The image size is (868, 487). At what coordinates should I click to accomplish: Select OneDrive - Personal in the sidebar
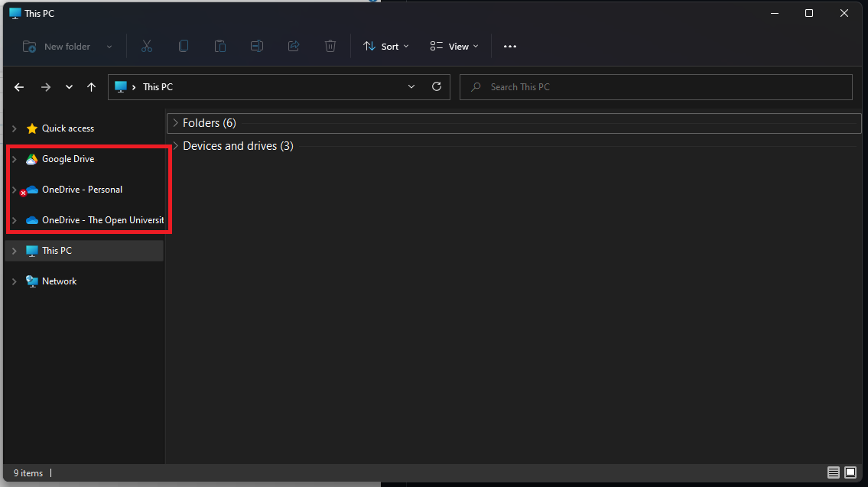coord(82,189)
